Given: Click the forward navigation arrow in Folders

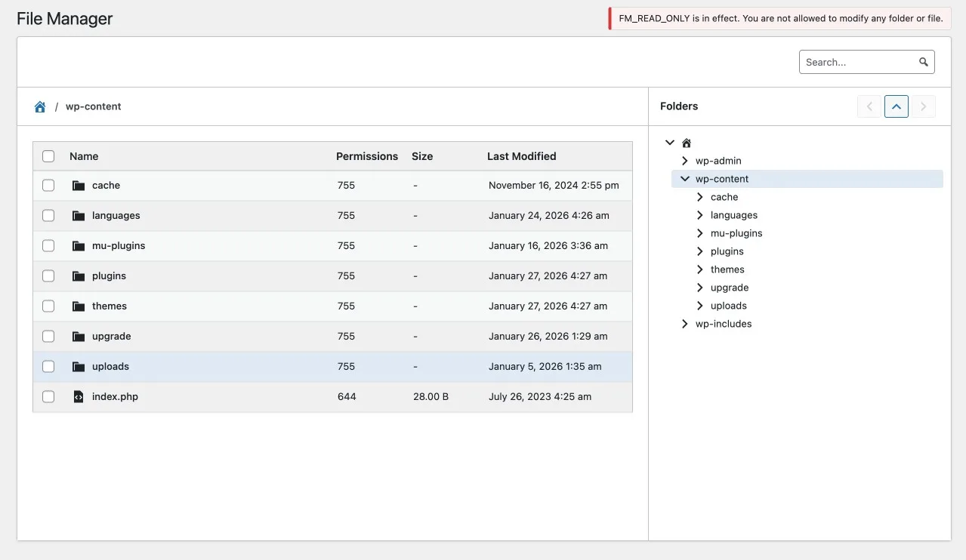Looking at the screenshot, I should [923, 106].
